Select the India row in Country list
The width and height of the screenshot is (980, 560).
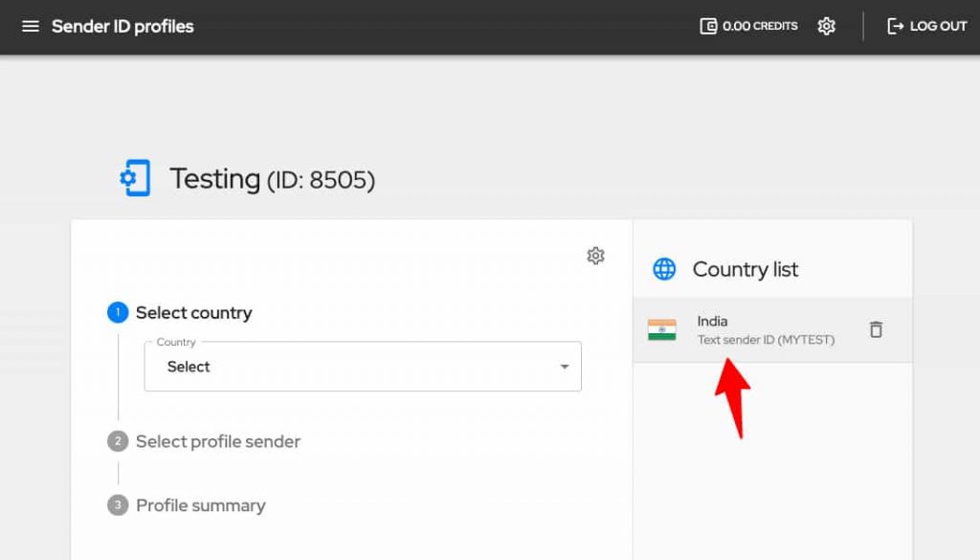(772, 330)
